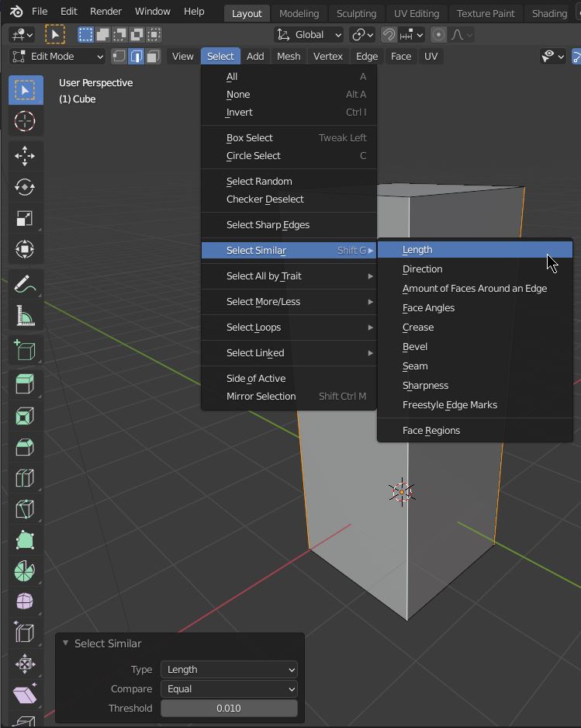
Task: Activate the Cursor tool
Action: tap(26, 121)
